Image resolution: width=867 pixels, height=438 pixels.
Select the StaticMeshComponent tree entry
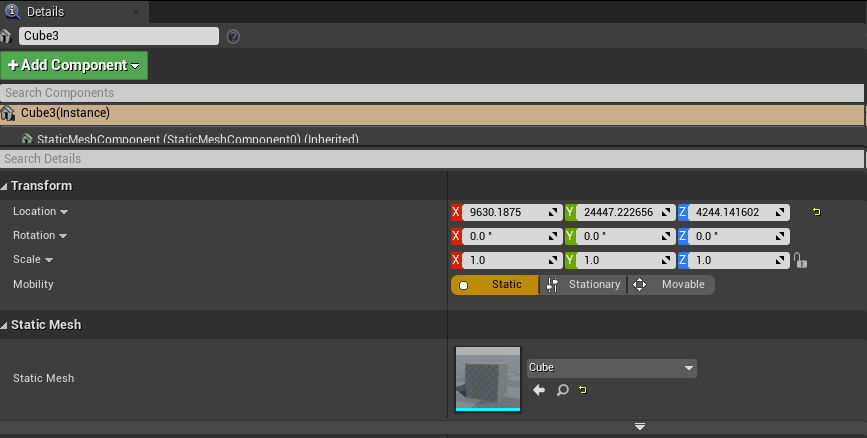(x=190, y=139)
